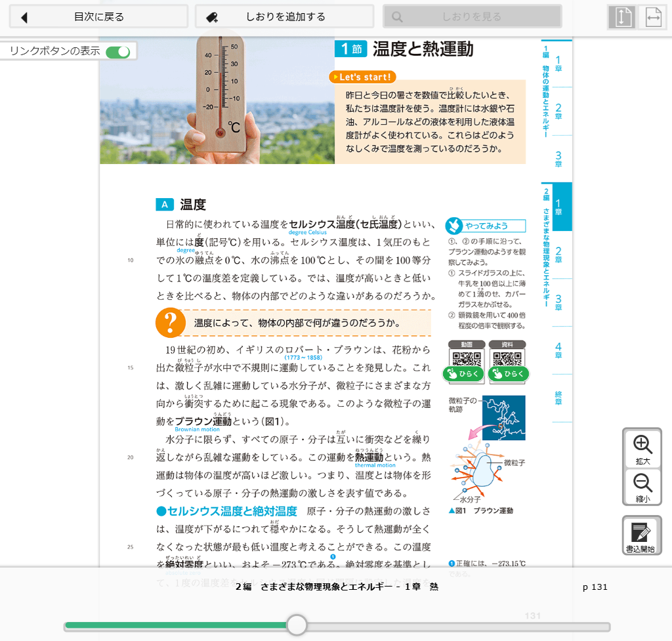Jump to Part 1 Chapter 3 tab

tap(558, 159)
